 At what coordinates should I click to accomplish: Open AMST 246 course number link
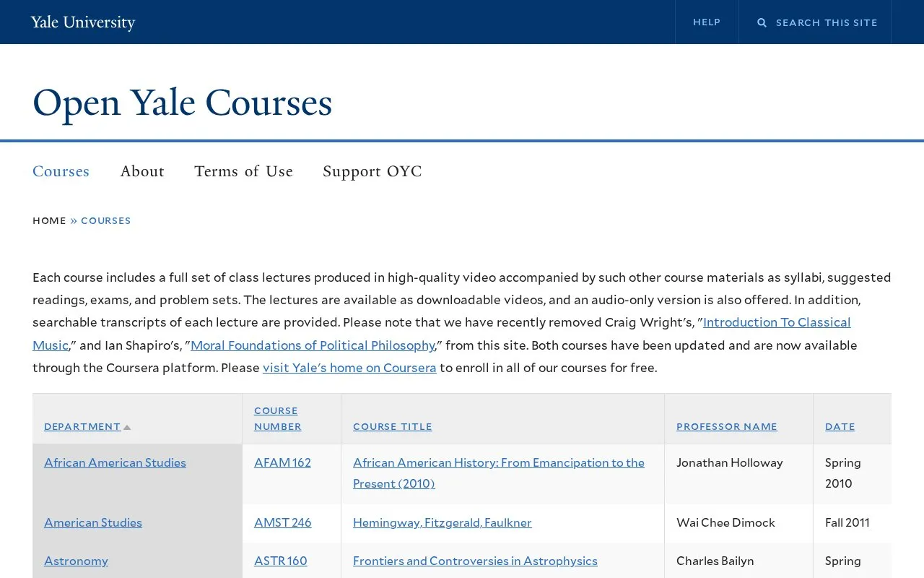[x=283, y=522]
